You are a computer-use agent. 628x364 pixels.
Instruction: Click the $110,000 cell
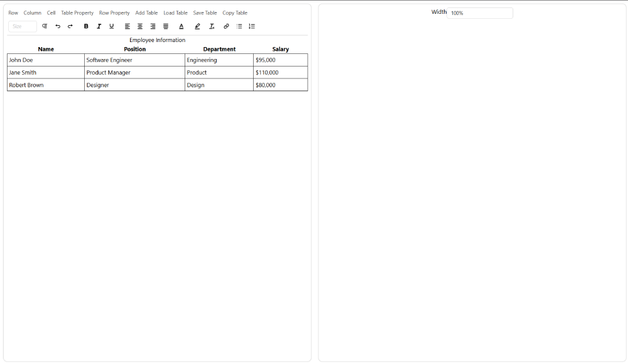pos(280,72)
